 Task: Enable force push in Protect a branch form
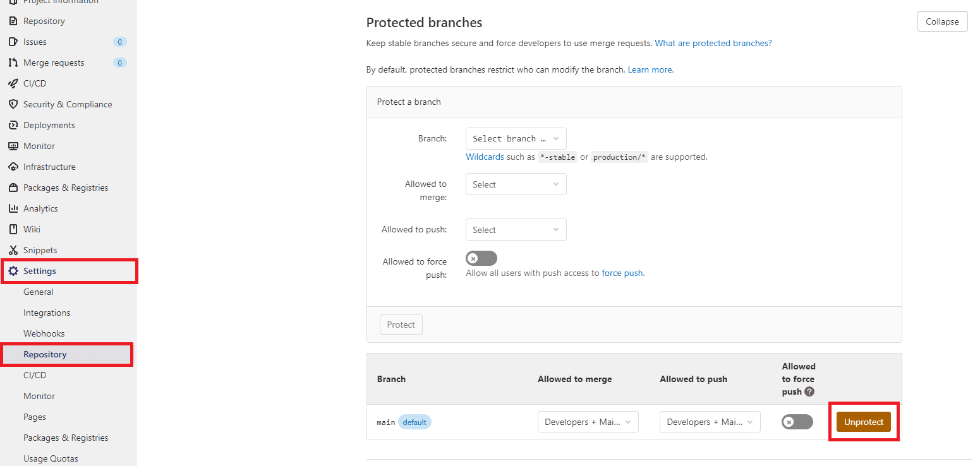pyautogui.click(x=481, y=258)
